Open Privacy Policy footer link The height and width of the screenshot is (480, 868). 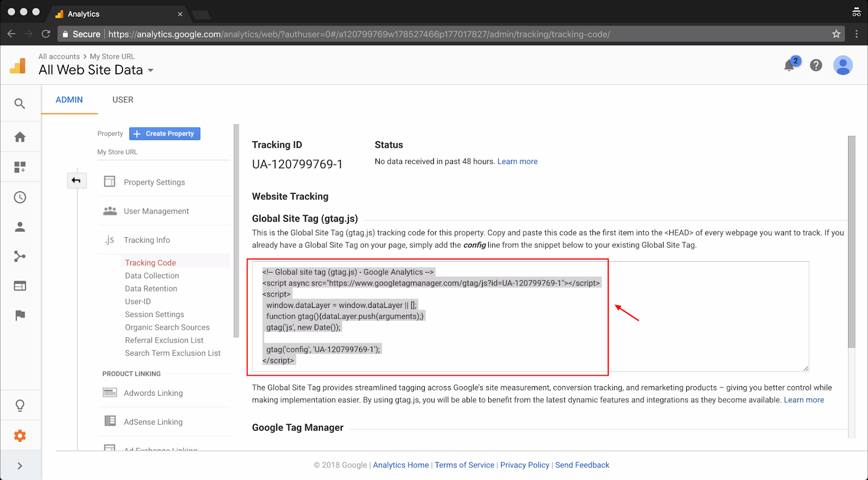click(x=525, y=465)
